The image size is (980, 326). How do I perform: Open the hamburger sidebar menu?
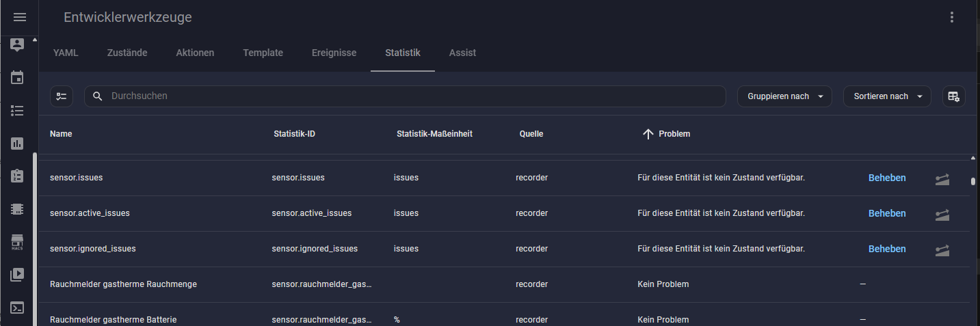tap(19, 18)
